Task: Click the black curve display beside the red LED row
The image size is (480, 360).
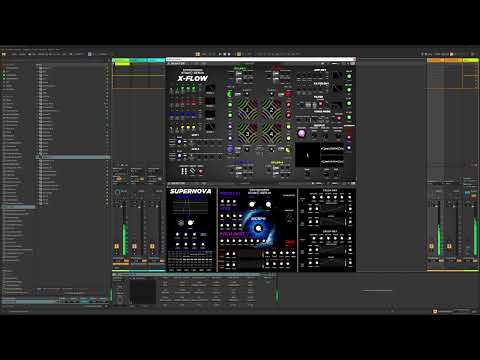Action: click(x=210, y=101)
